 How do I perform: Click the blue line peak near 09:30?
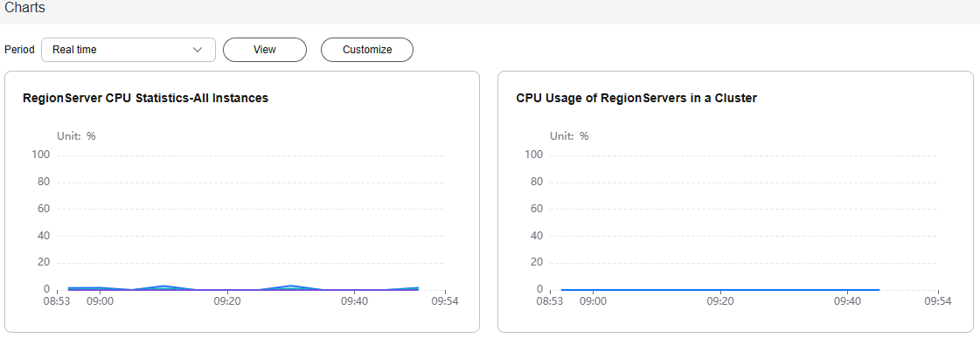(290, 286)
